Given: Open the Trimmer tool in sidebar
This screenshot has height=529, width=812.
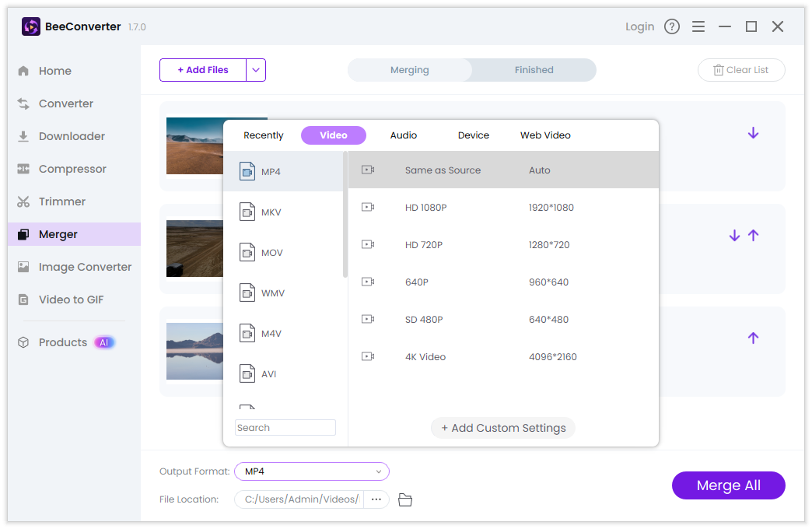Looking at the screenshot, I should click(x=62, y=201).
